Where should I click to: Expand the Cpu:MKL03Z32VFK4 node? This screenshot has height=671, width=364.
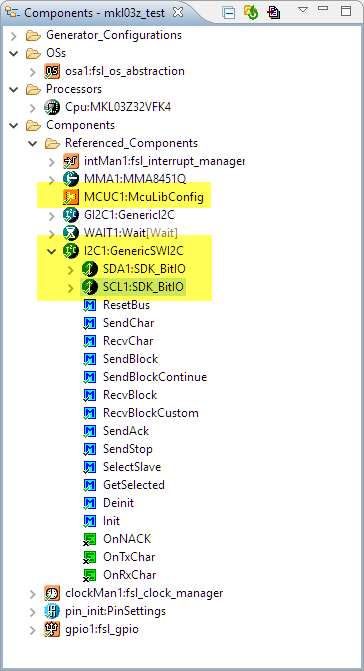click(33, 107)
